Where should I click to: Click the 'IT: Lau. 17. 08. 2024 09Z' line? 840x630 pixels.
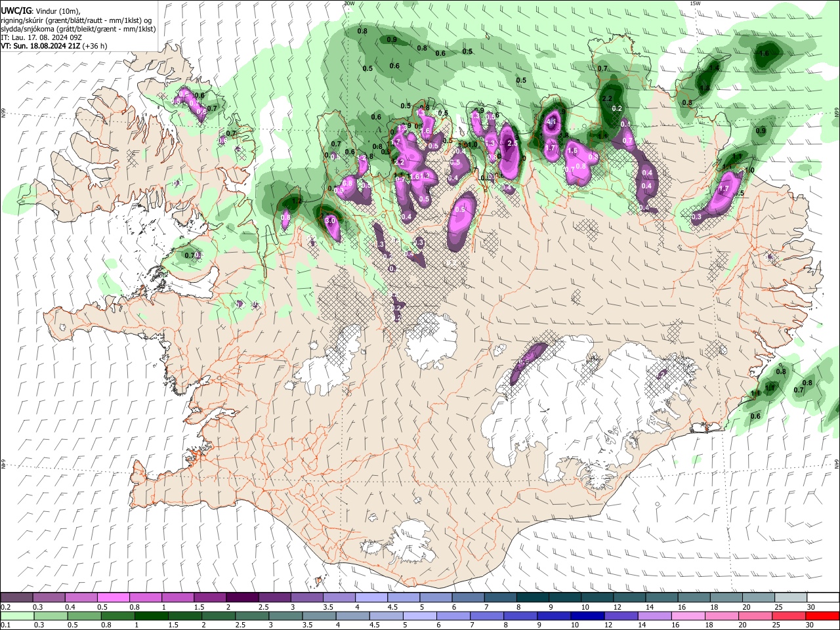pos(41,37)
